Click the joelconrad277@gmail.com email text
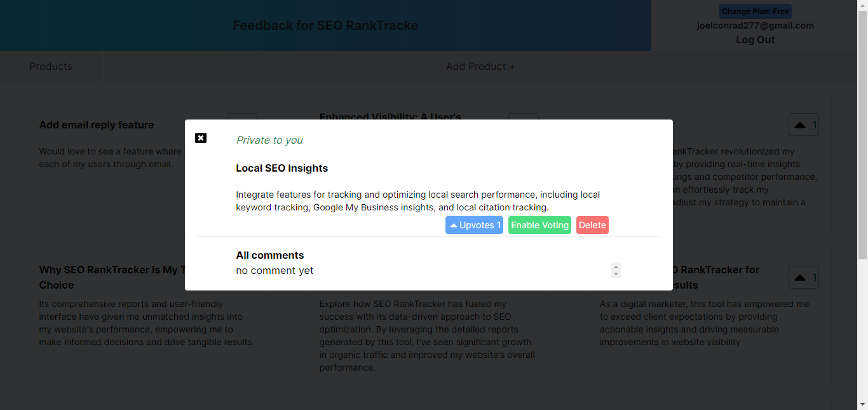868x410 pixels. pos(756,25)
